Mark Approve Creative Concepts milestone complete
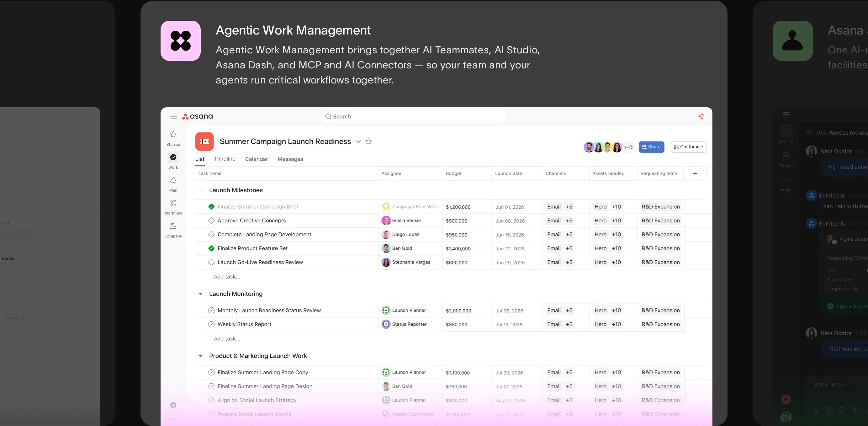The height and width of the screenshot is (426, 868). tap(211, 221)
